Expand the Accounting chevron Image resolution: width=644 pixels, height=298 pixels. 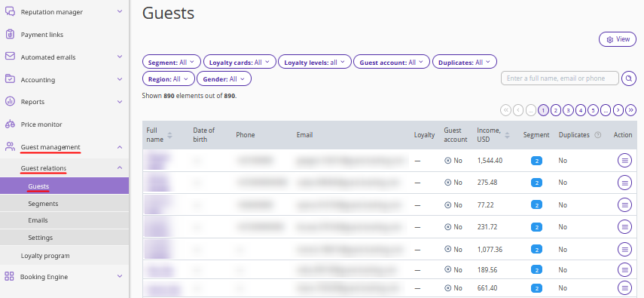coord(120,79)
